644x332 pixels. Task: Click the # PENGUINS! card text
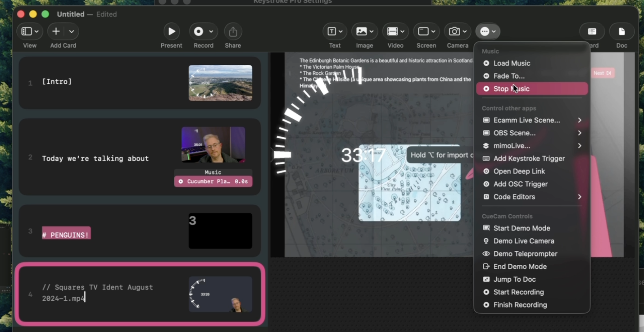click(66, 235)
